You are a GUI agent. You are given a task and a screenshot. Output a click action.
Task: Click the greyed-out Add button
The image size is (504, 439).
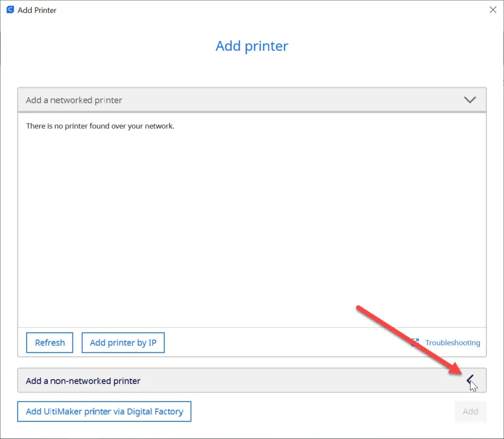tap(470, 411)
